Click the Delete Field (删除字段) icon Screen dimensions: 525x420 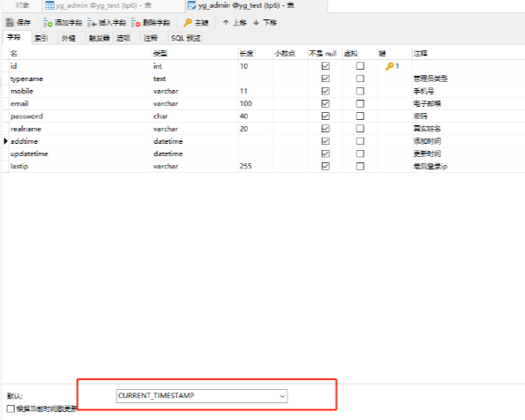[136, 22]
